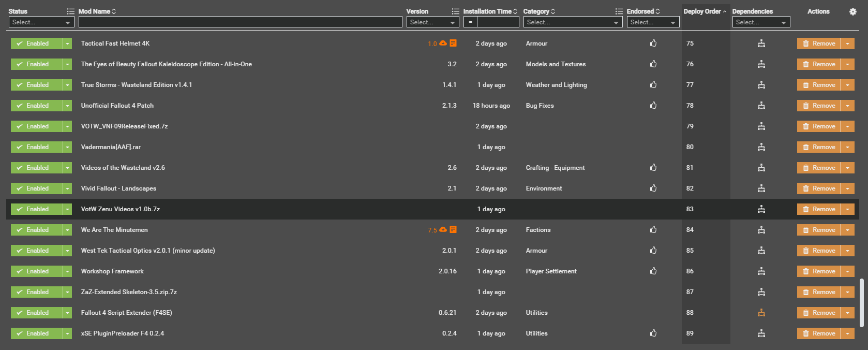Open dependencies for West Tek Tactical Optics
Screen dimensions: 868x350
pos(761,251)
